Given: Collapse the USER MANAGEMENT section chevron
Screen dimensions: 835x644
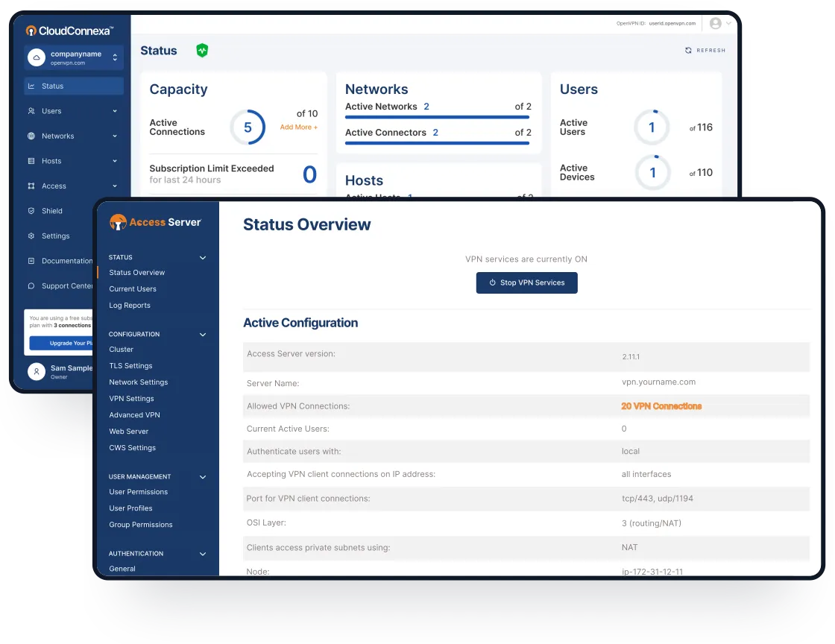Looking at the screenshot, I should pos(203,477).
